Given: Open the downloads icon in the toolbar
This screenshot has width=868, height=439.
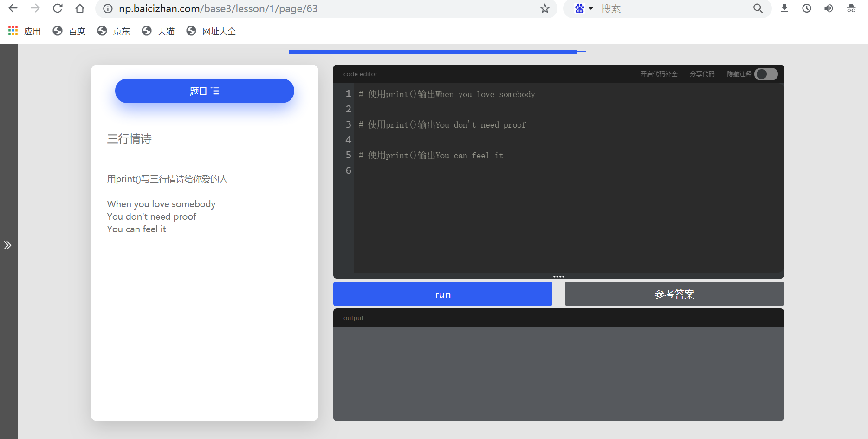Looking at the screenshot, I should point(784,8).
